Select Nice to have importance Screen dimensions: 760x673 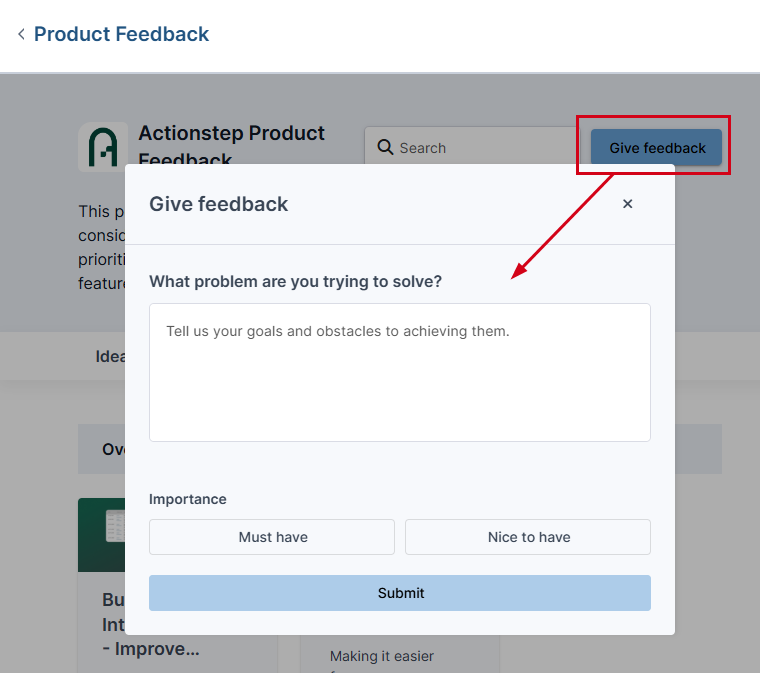pyautogui.click(x=528, y=537)
